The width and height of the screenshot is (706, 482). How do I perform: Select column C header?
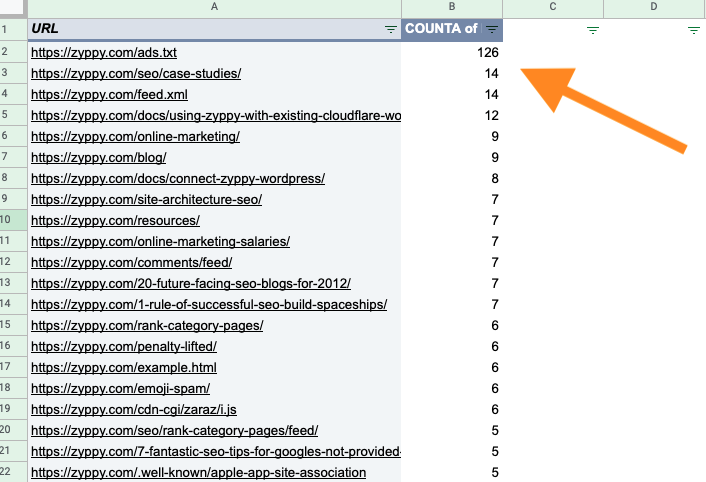tap(553, 7)
